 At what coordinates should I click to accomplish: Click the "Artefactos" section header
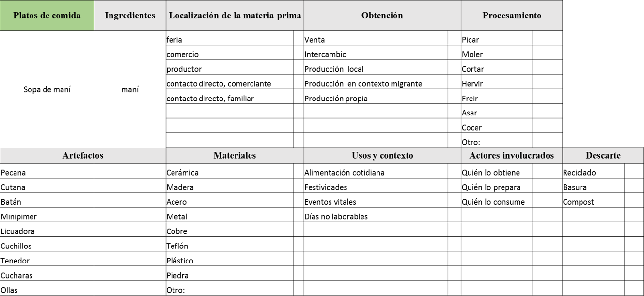[83, 156]
